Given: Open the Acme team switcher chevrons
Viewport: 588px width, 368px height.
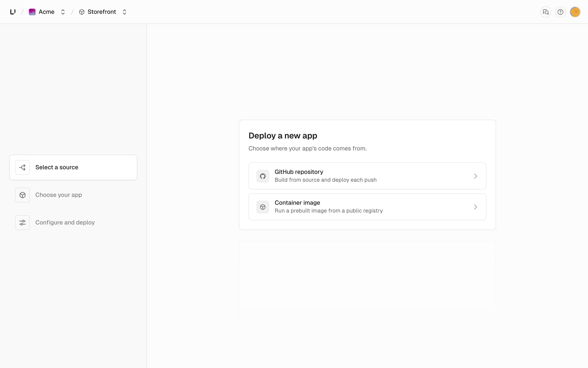Looking at the screenshot, I should coord(63,12).
